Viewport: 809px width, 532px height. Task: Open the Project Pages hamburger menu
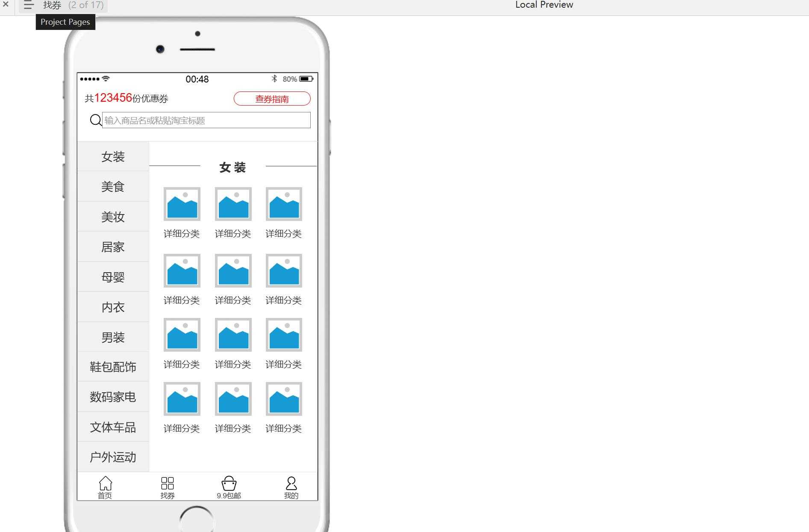coord(29,6)
